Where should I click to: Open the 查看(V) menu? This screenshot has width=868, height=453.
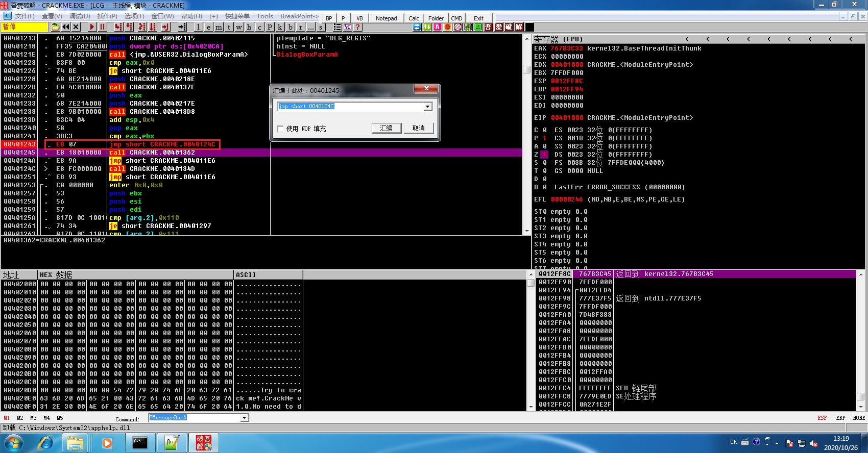tap(52, 16)
